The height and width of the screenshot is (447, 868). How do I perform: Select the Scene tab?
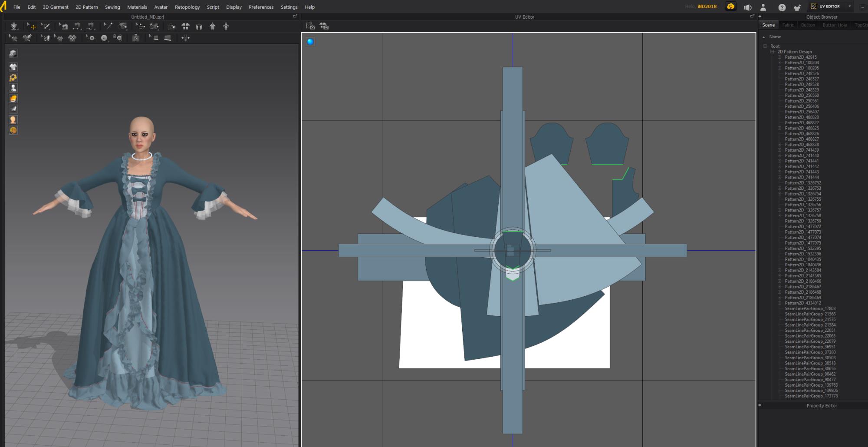click(768, 25)
